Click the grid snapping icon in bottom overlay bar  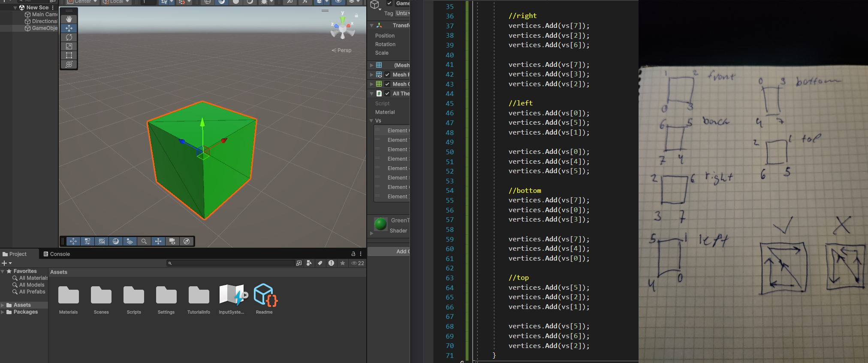(x=102, y=241)
